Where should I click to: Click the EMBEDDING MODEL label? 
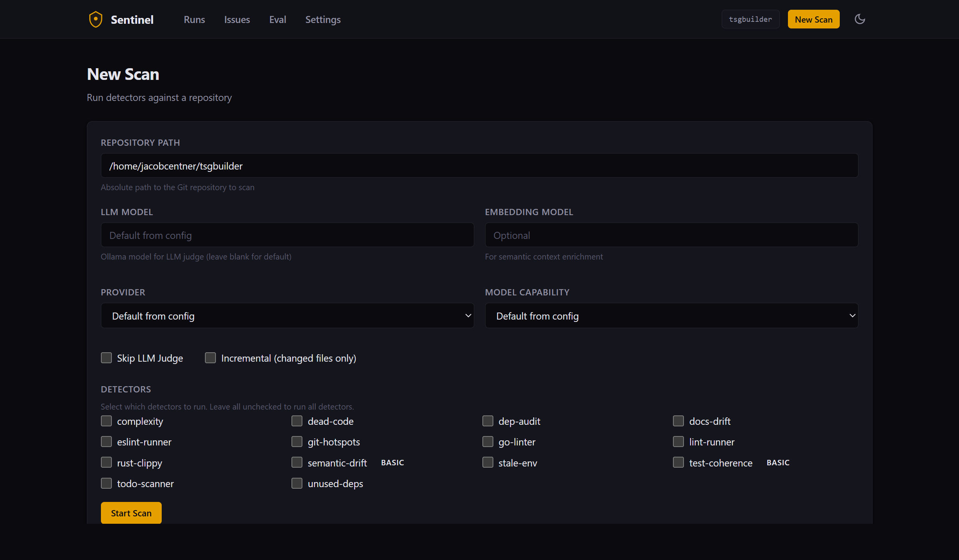(529, 212)
